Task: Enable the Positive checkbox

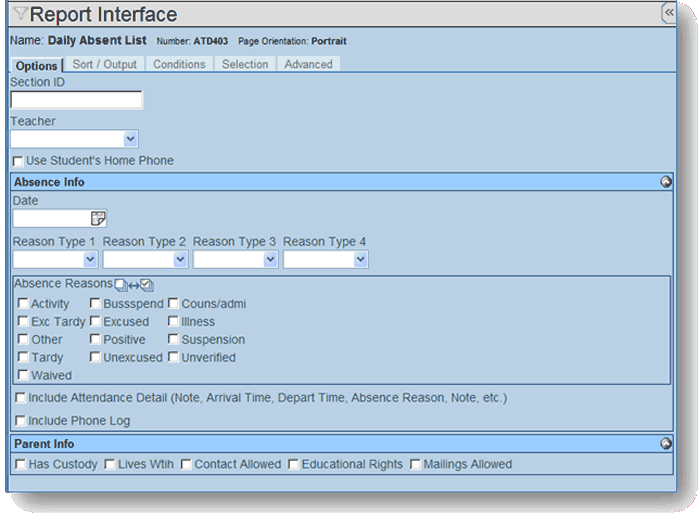Action: [95, 339]
